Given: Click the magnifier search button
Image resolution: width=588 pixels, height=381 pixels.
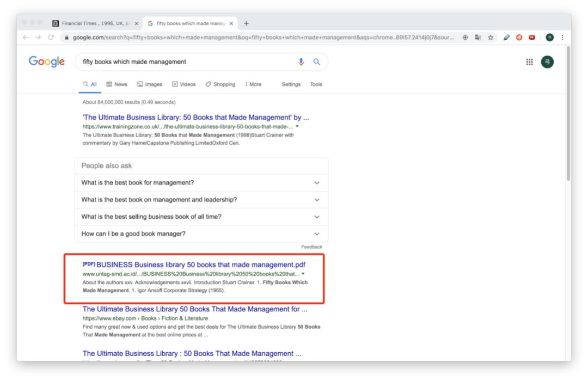Looking at the screenshot, I should [317, 62].
